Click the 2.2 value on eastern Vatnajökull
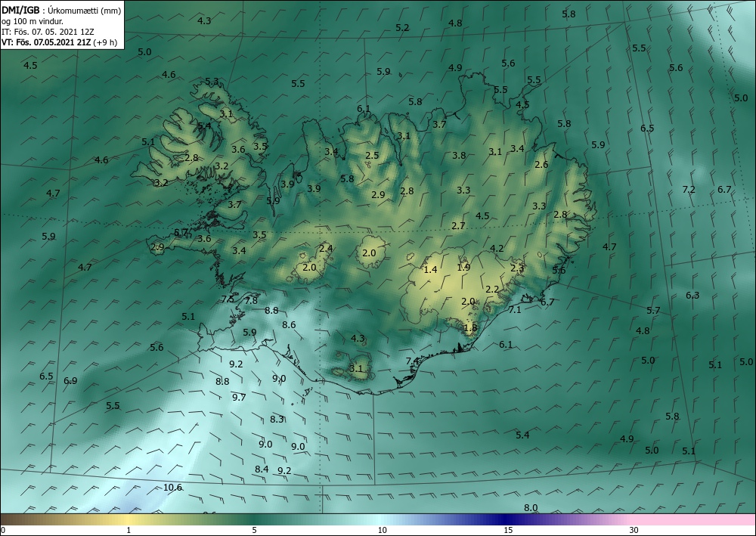 492,290
